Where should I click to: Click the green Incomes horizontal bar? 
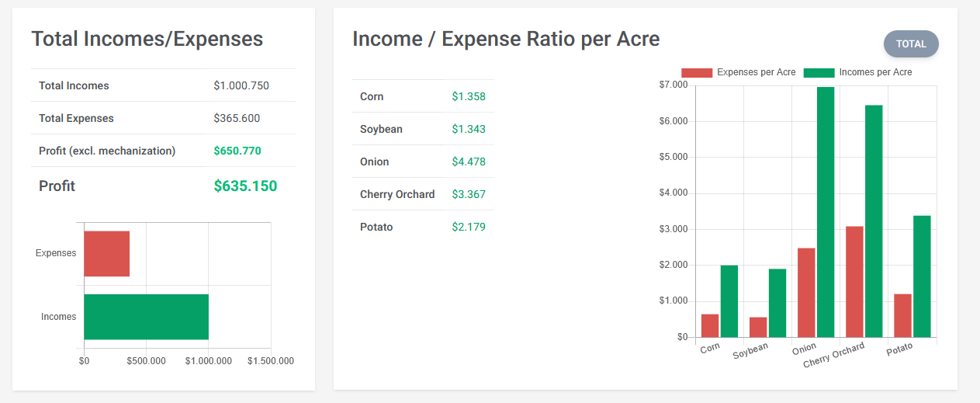tap(146, 317)
